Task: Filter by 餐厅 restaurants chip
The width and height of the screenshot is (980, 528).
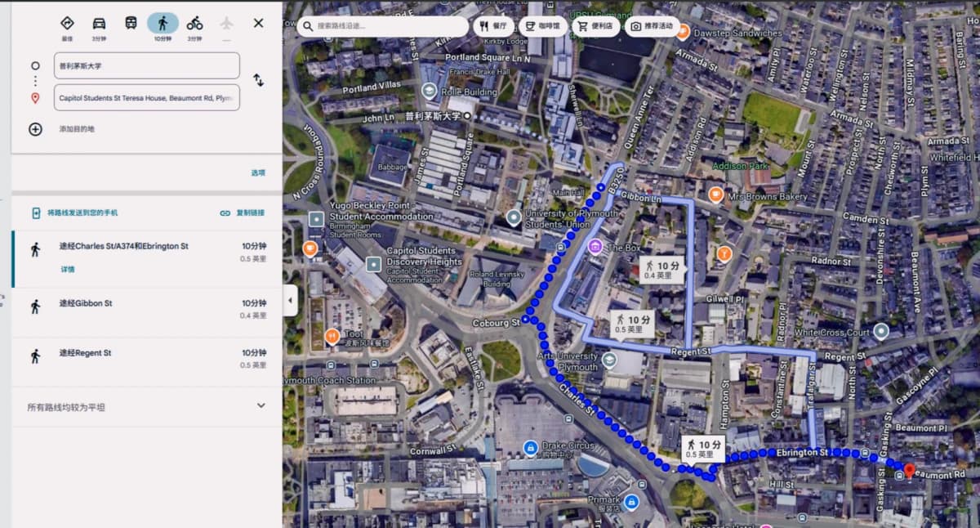Action: coord(493,26)
